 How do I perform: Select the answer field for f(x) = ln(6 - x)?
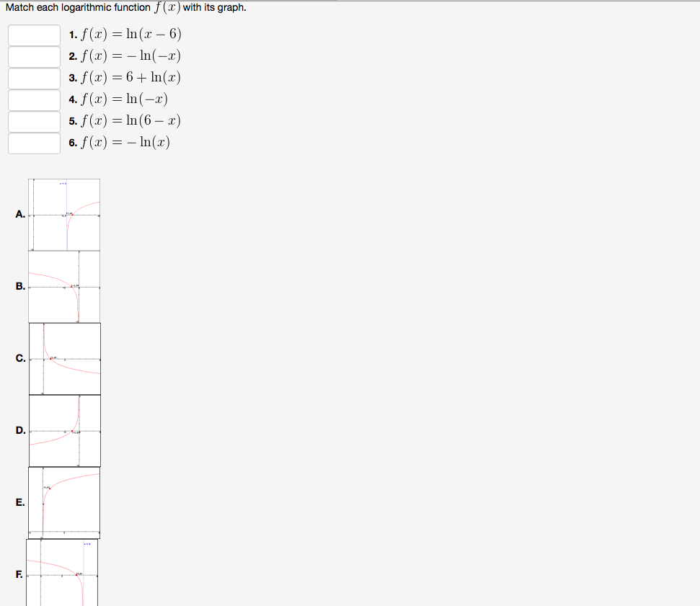click(x=33, y=121)
